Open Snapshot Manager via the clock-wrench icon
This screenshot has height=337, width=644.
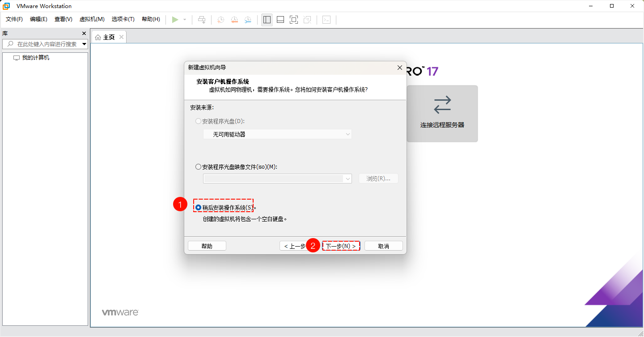248,19
